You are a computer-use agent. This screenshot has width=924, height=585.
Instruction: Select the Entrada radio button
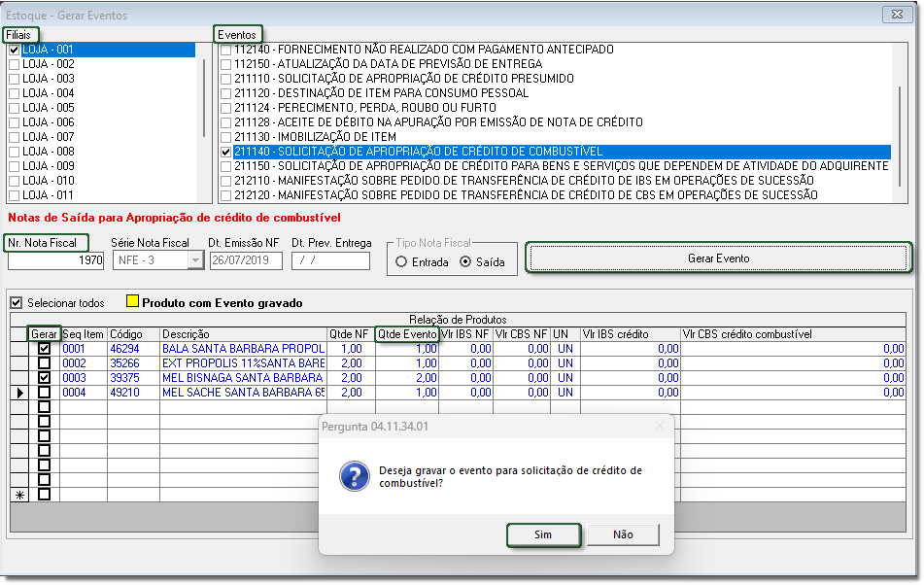point(401,261)
